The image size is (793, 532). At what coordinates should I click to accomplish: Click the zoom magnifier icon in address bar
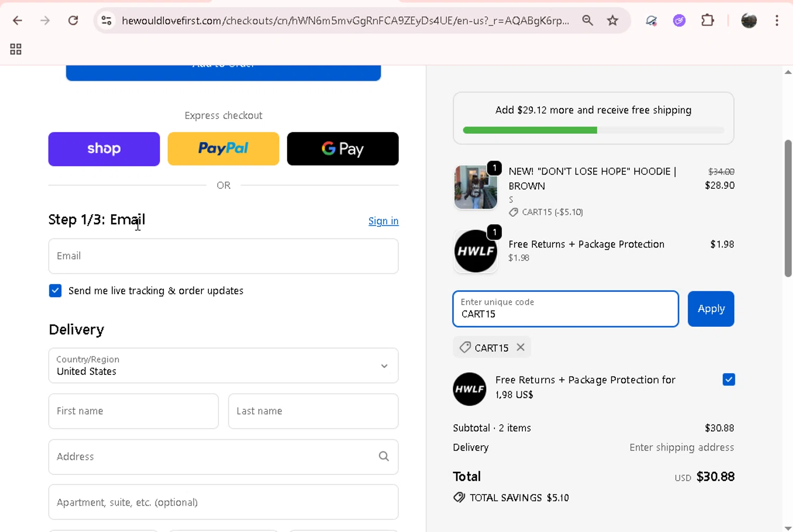tap(587, 21)
